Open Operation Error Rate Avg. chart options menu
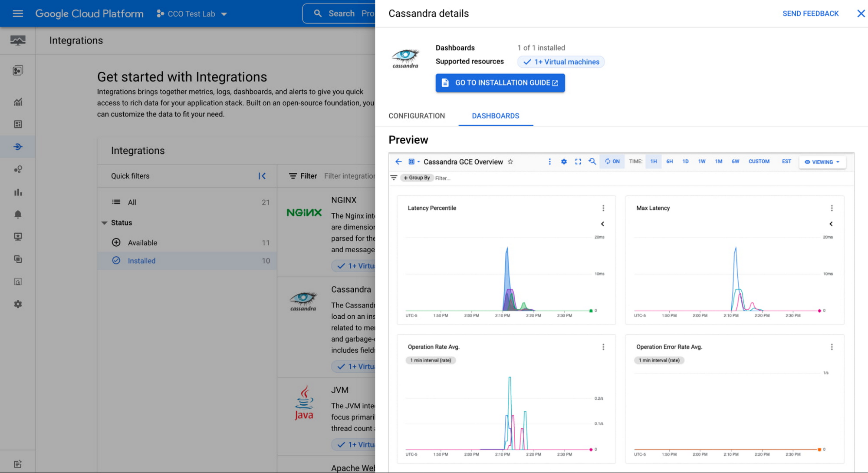The height and width of the screenshot is (473, 868). point(832,347)
